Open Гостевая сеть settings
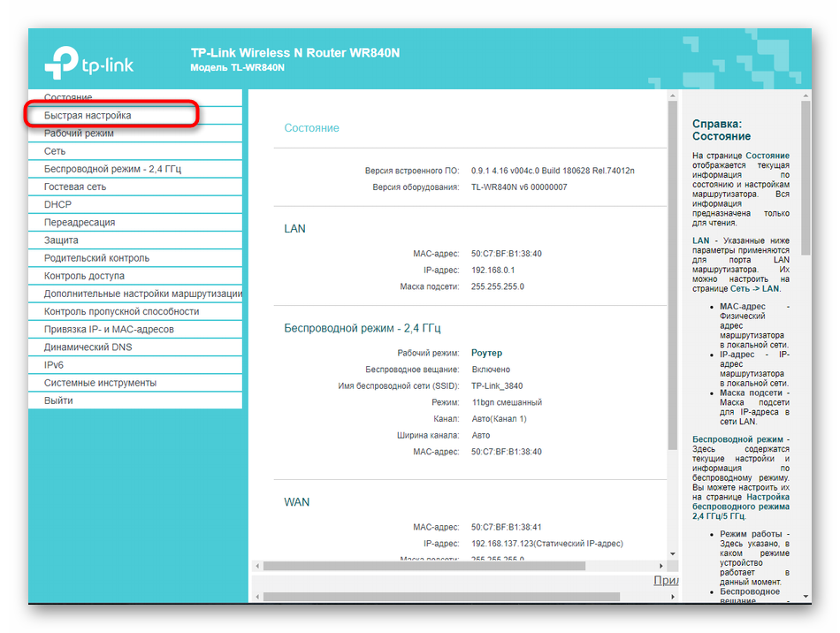Screen dimensions: 840x633 [75, 187]
